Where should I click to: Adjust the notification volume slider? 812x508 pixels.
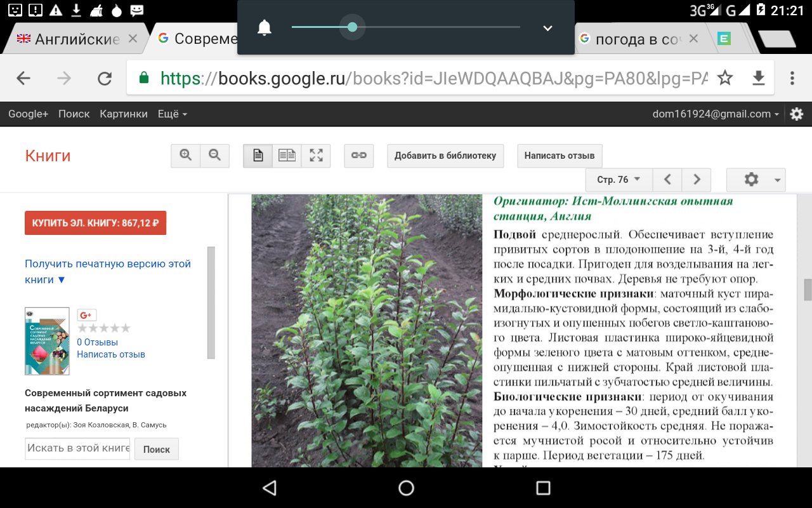(352, 27)
